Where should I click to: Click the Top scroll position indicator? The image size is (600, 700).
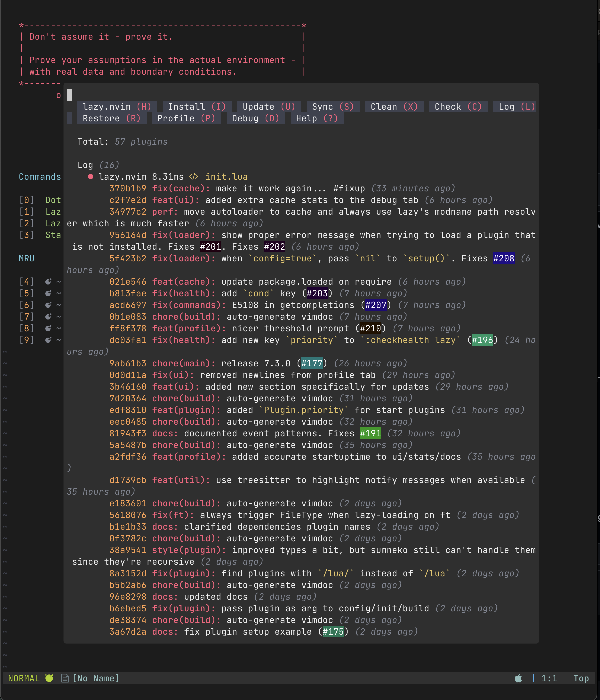(581, 678)
